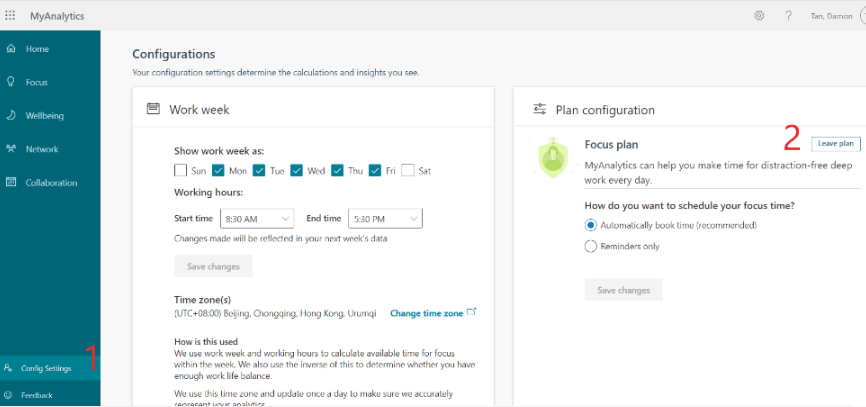Screen dimensions: 866x407
Task: Click the Wellbeing moon icon
Action: tap(10, 115)
